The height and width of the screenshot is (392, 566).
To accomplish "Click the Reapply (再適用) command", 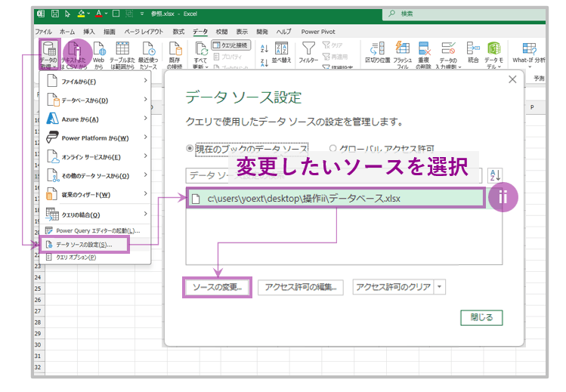I will pos(335,57).
